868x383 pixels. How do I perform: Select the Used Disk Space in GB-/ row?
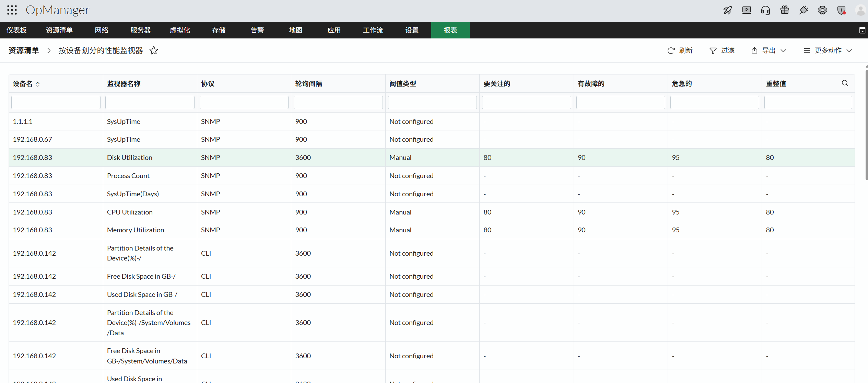[432, 294]
